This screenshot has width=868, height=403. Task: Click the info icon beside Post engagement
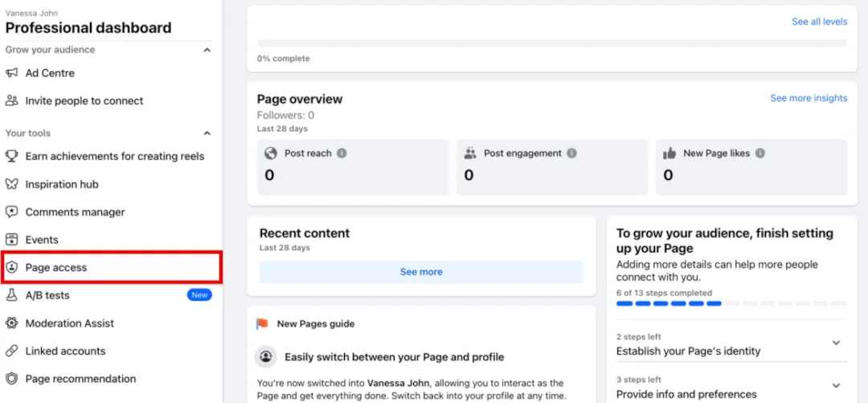pyautogui.click(x=571, y=153)
